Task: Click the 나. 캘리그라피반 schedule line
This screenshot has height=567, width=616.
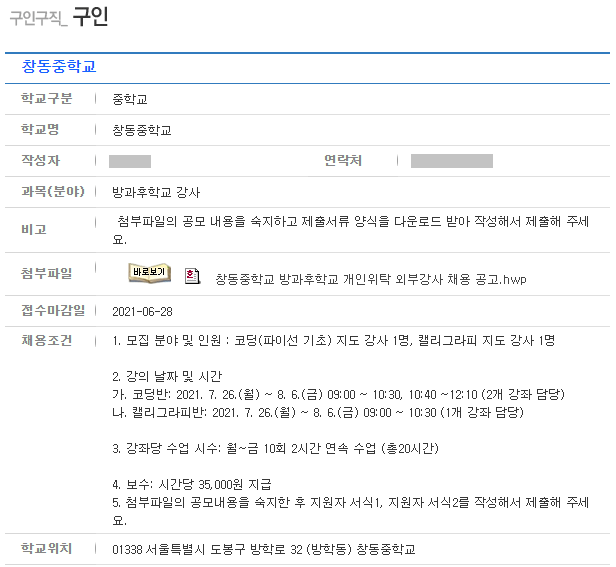Action: point(318,412)
